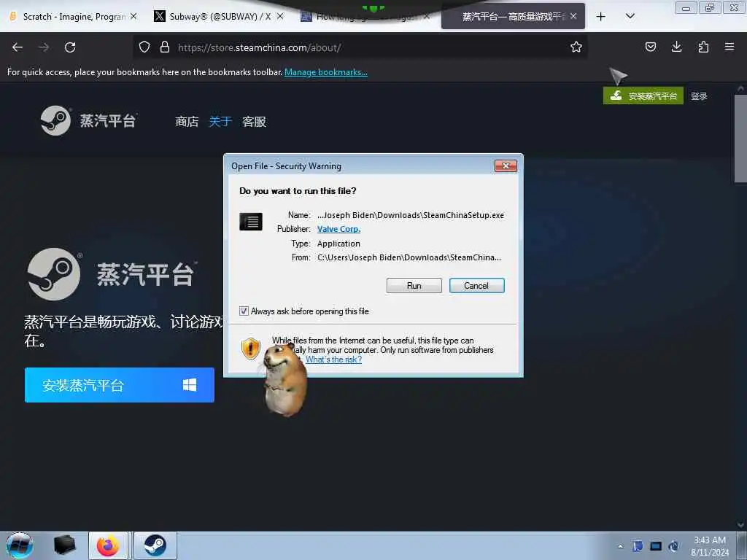This screenshot has width=747, height=560.
Task: Open the Firefox hamburger menu
Action: point(729,47)
